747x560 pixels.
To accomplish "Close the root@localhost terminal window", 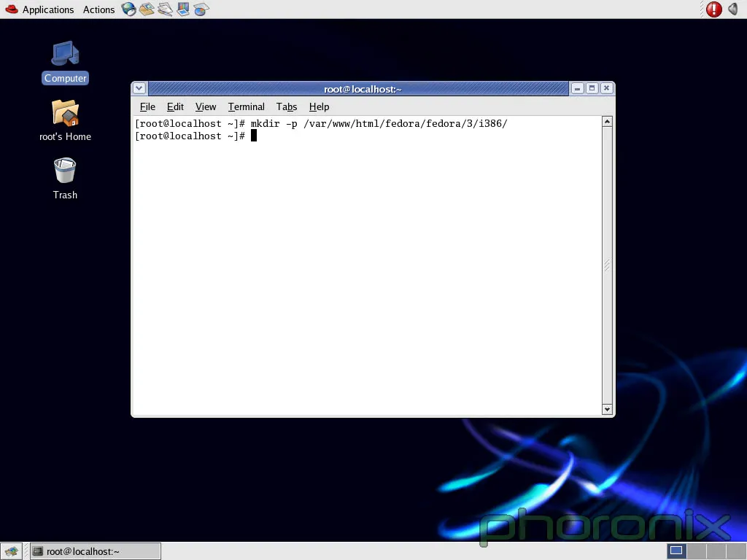I will coord(606,88).
